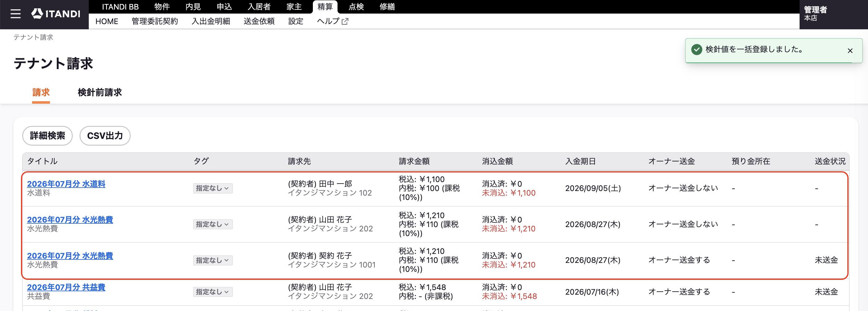Screen dimensions: 868x311
Task: Open the 2026年07月分 水道料 link
Action: click(66, 184)
